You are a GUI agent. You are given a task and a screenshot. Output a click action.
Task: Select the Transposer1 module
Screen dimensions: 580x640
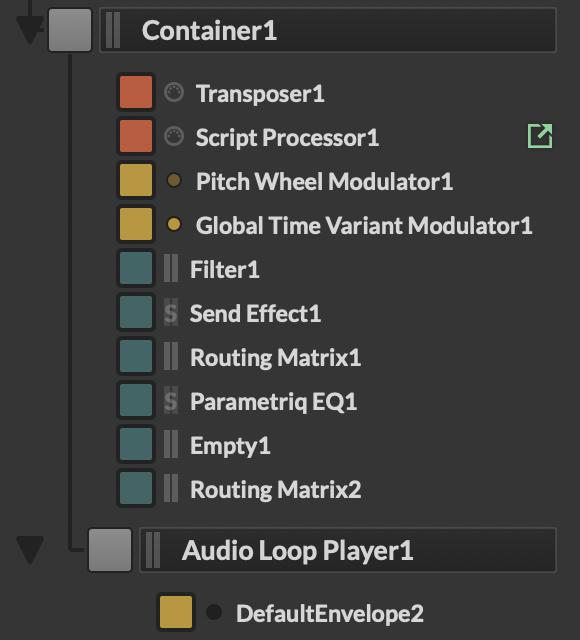[x=260, y=94]
